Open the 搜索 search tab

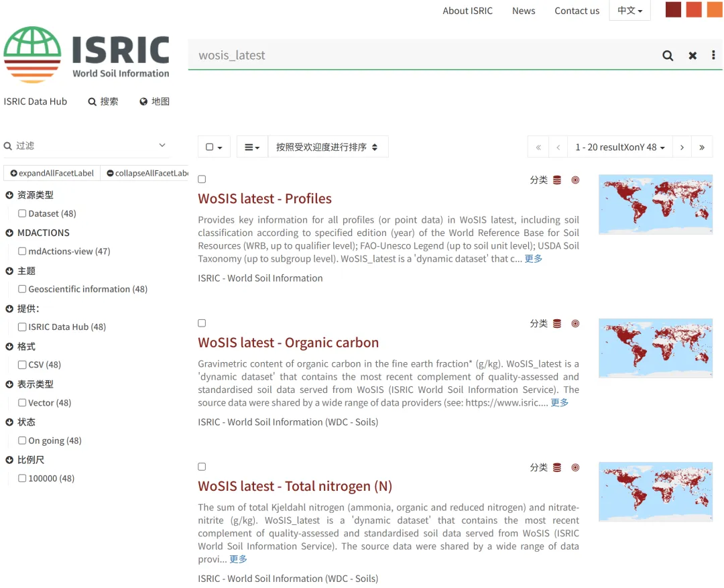103,102
